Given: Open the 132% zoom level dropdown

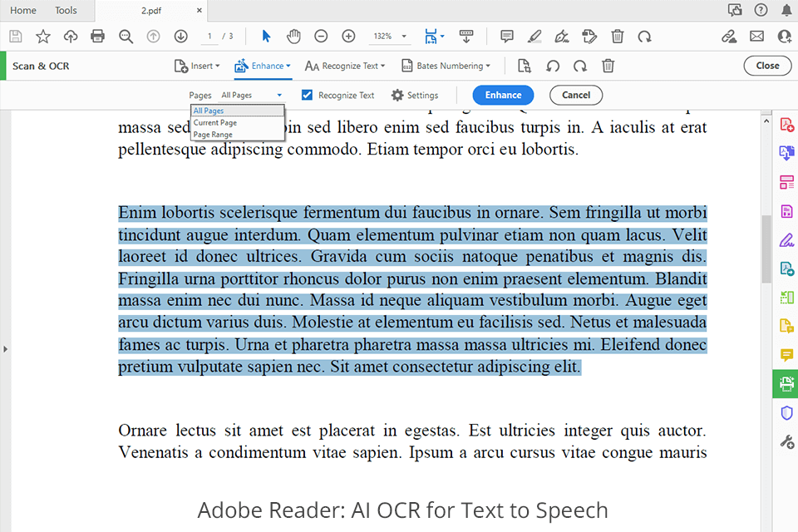Looking at the screenshot, I should [x=390, y=36].
